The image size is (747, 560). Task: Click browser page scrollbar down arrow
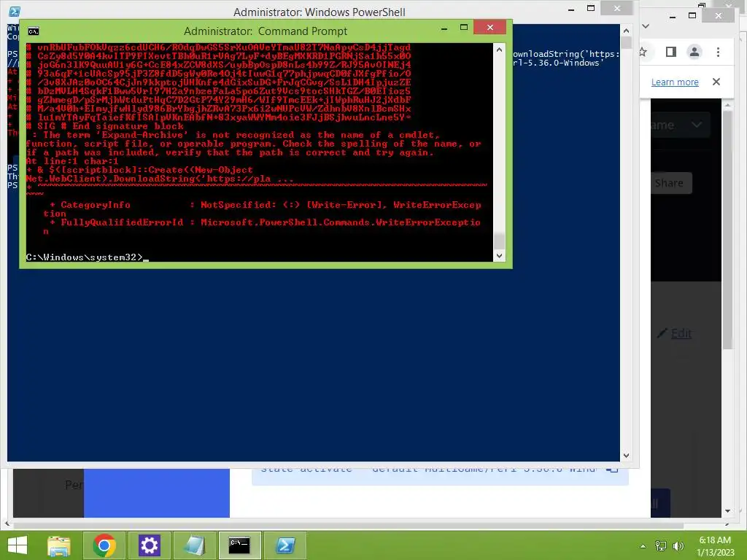(727, 511)
